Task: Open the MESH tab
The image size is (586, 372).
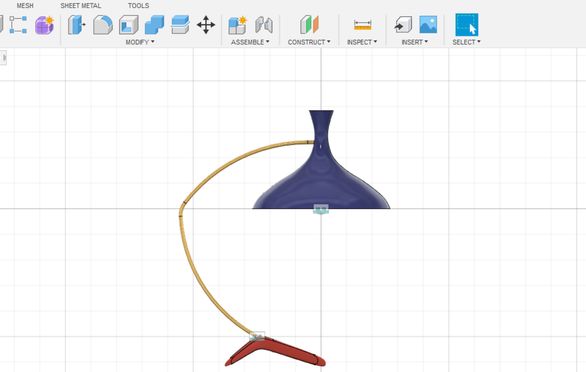Action: pos(25,6)
